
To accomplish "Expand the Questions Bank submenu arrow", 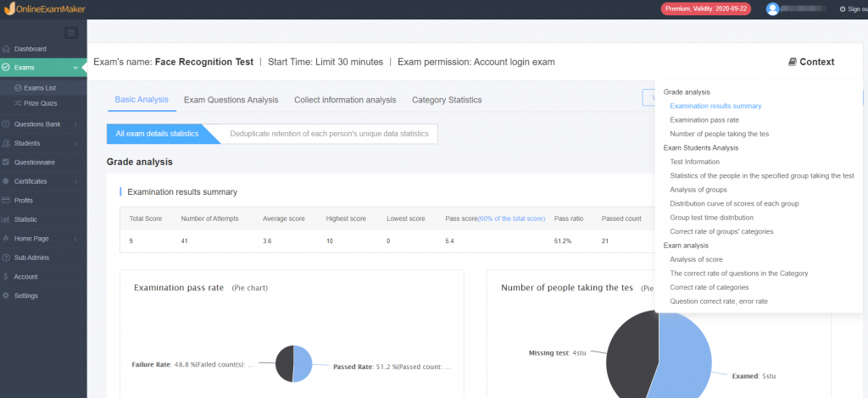I will [75, 124].
